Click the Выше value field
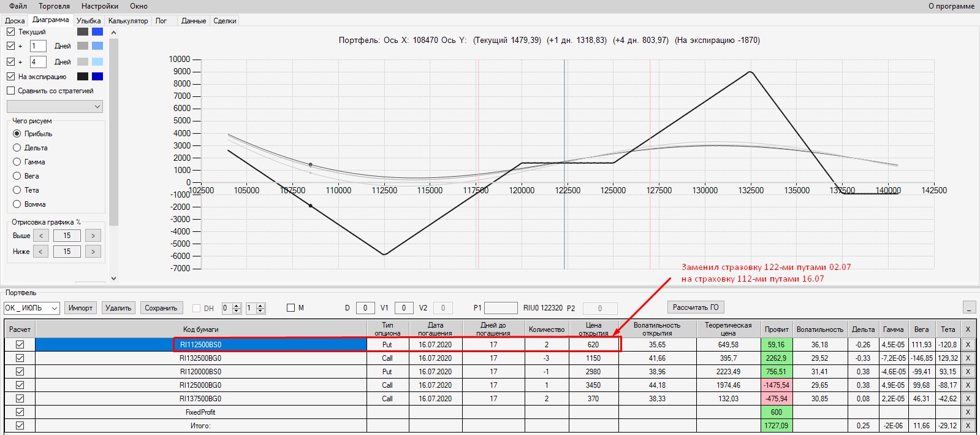 pyautogui.click(x=67, y=236)
